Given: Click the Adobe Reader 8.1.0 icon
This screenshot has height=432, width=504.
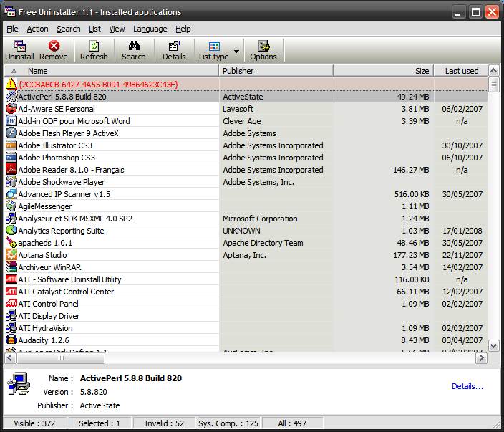Looking at the screenshot, I should coord(11,170).
